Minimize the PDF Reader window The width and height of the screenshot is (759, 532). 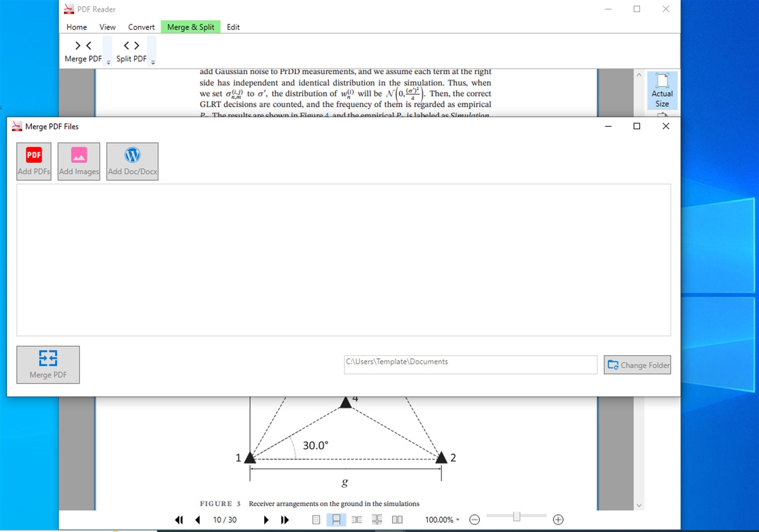click(x=608, y=9)
